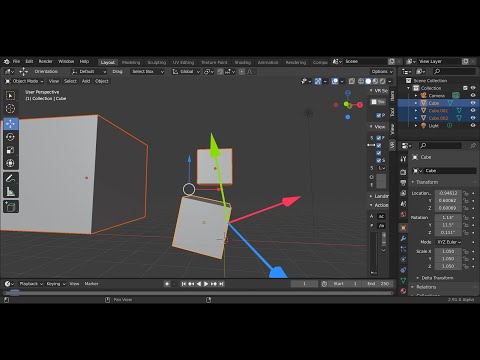
Task: Open the Object Constraints tab
Action: tap(403, 270)
